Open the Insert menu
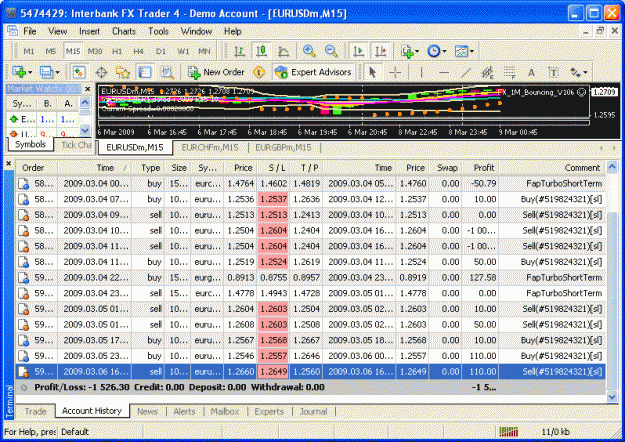625x442 pixels. (x=89, y=31)
